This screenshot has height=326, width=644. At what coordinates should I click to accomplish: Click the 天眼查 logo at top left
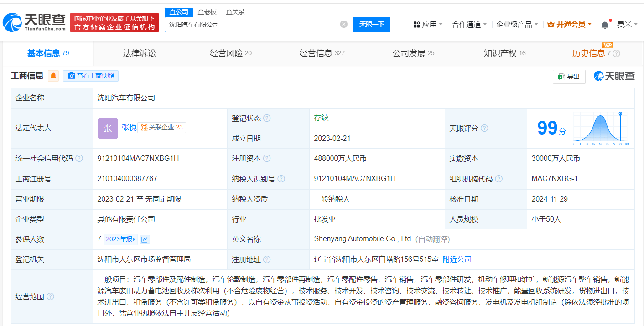[34, 22]
